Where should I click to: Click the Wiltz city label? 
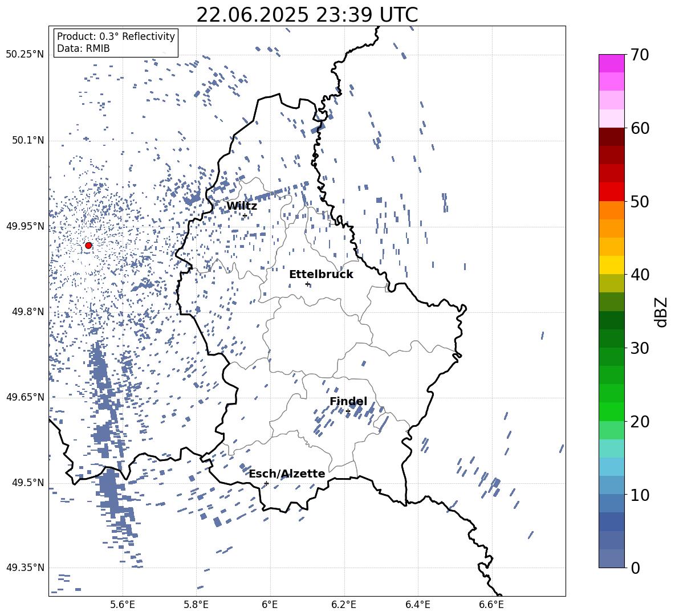[242, 206]
